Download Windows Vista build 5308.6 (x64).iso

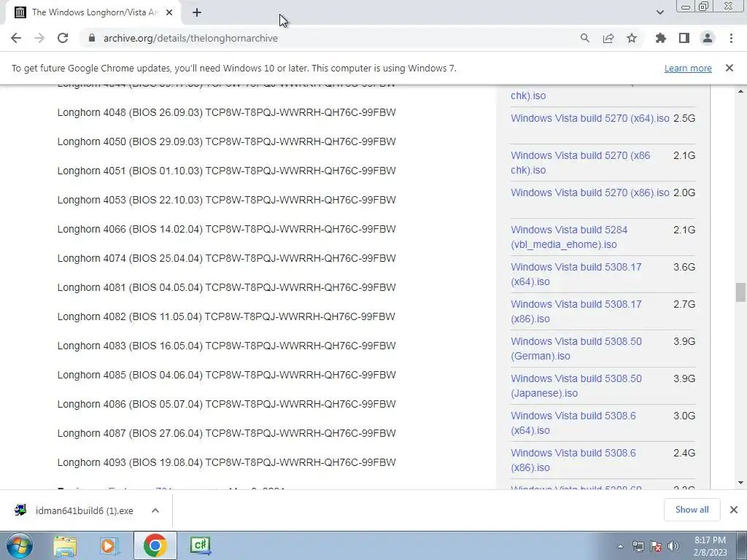[573, 422]
